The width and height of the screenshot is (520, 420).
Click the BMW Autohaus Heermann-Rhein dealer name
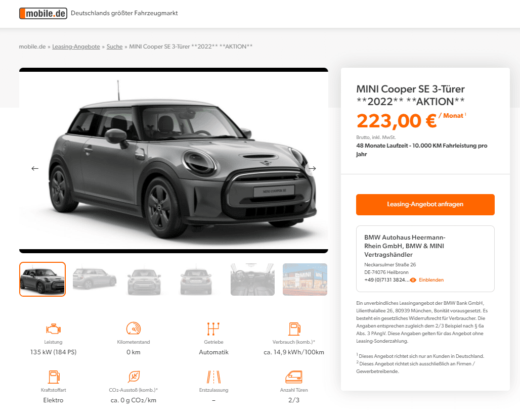click(405, 246)
